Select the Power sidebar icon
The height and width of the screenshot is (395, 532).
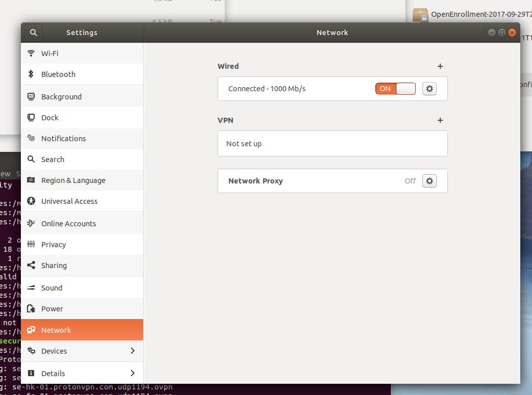(31, 308)
